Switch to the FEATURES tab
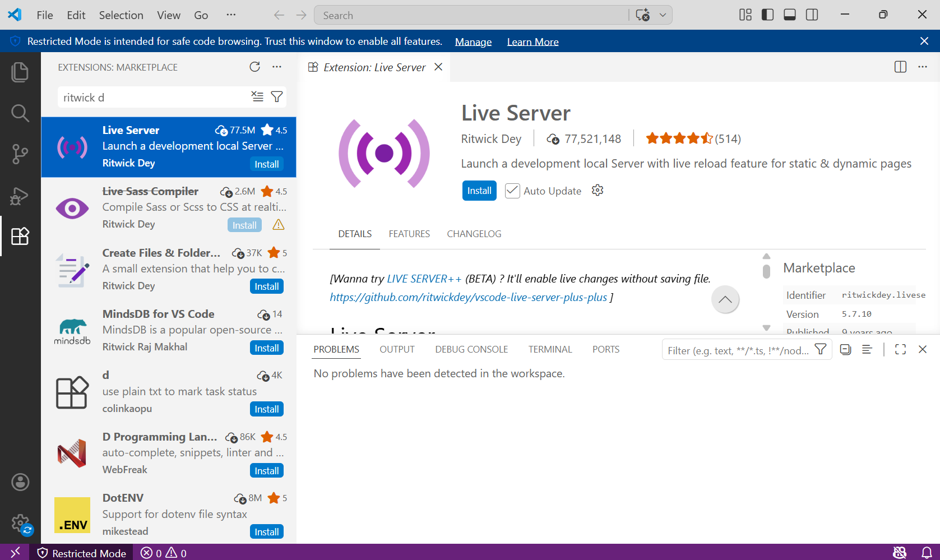Viewport: 940px width, 560px height. tap(409, 234)
